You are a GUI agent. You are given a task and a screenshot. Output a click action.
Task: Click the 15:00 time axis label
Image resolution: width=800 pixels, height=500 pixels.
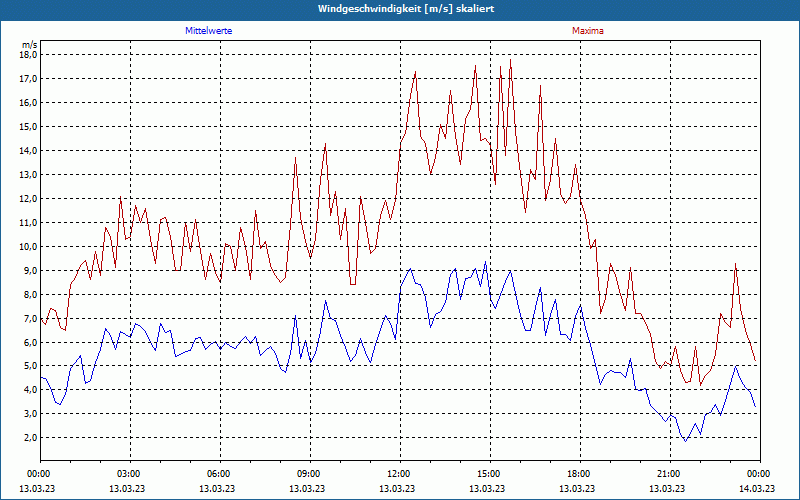[x=489, y=474]
